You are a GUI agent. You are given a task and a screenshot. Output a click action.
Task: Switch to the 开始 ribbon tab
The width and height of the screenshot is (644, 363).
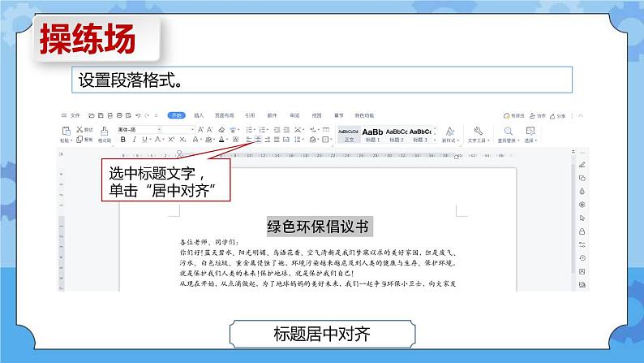[177, 115]
